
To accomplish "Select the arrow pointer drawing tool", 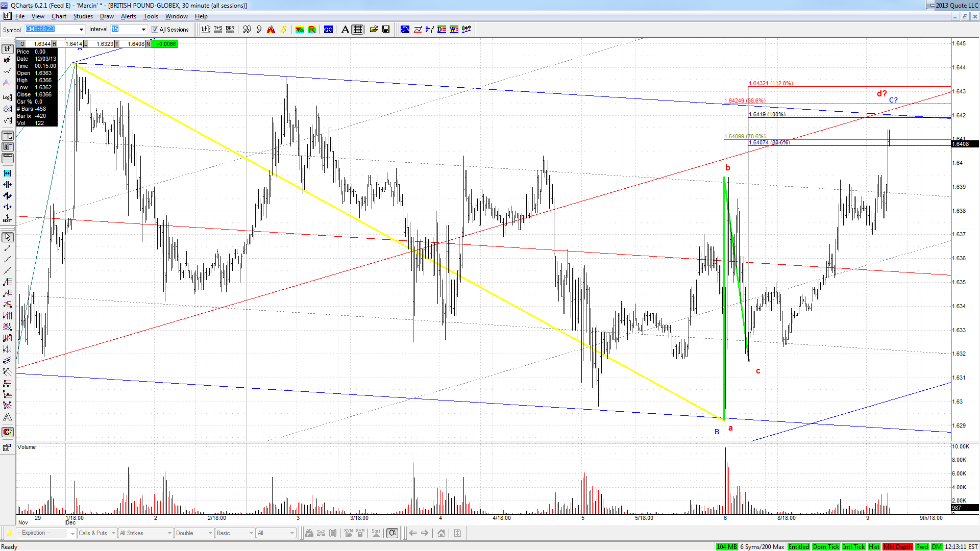I will click(x=7, y=237).
